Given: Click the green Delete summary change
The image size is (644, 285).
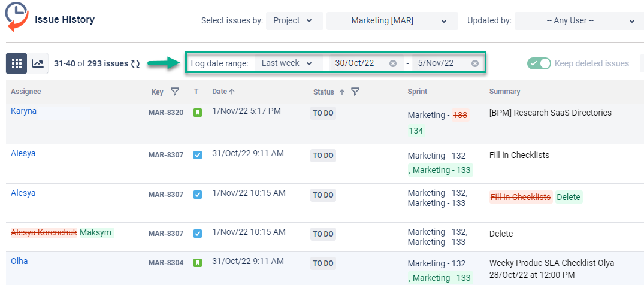Looking at the screenshot, I should click(569, 197).
